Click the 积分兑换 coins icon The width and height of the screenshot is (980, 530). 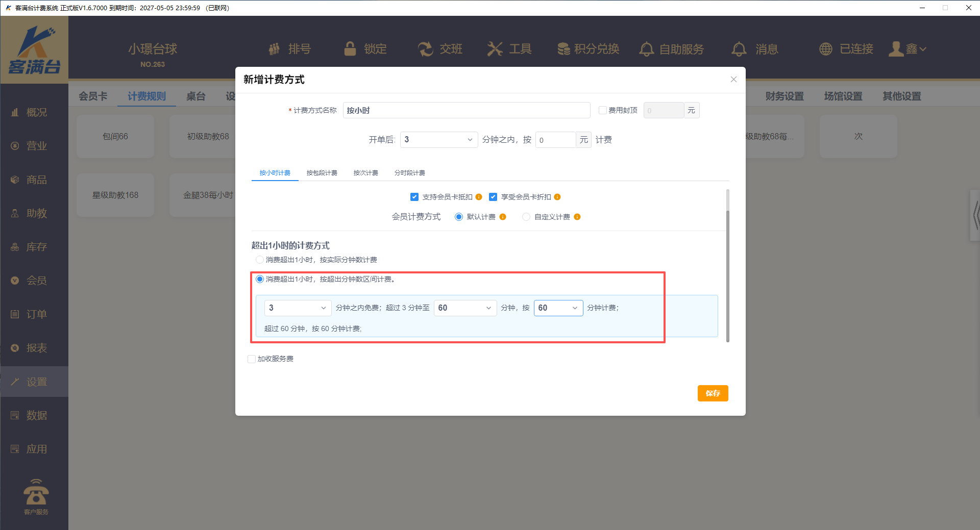[x=563, y=49]
